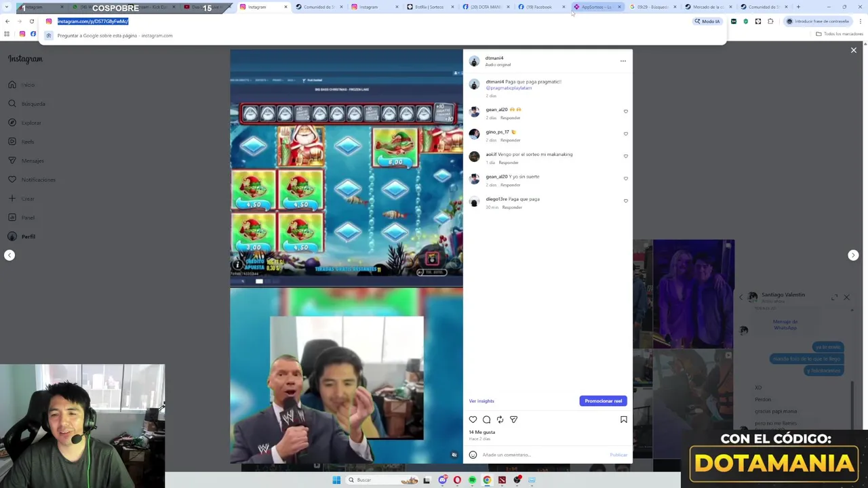Open Facebook bookmark in bookmarks bar
Viewport: 868px width, 488px height.
point(33,34)
